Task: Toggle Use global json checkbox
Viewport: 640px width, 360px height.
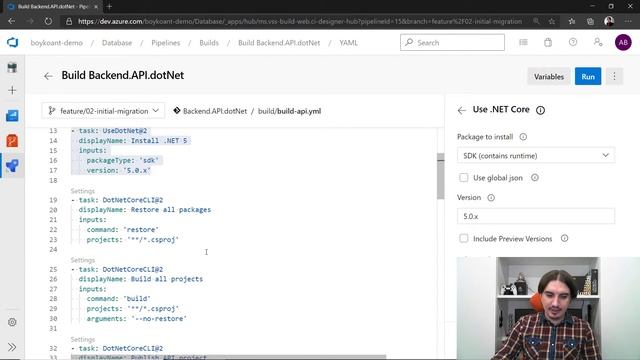Action: (464, 178)
